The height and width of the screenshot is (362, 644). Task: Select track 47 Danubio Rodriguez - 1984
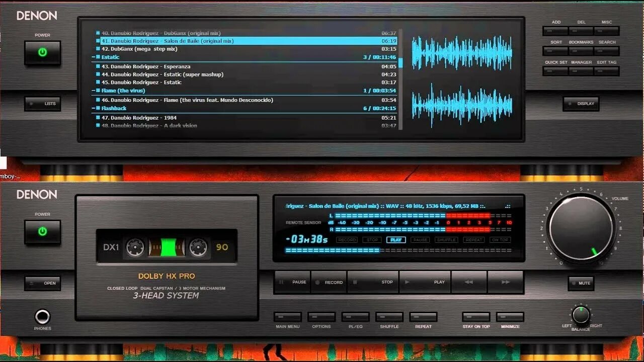pos(246,118)
